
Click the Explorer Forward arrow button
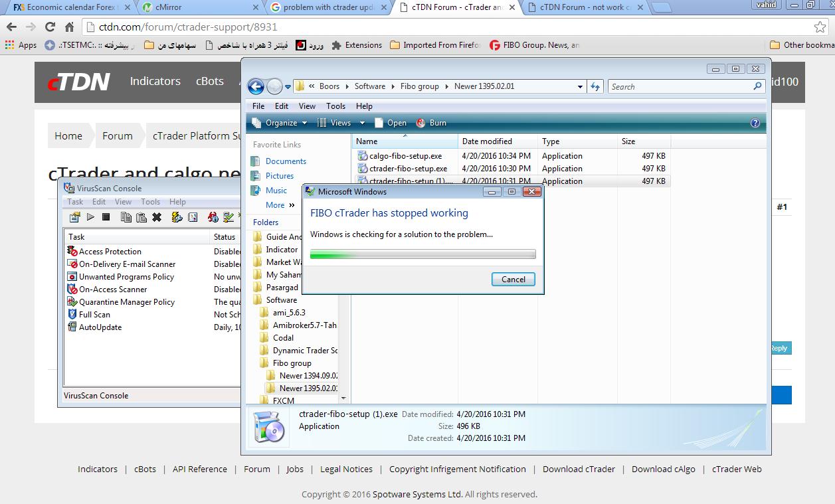pyautogui.click(x=274, y=86)
